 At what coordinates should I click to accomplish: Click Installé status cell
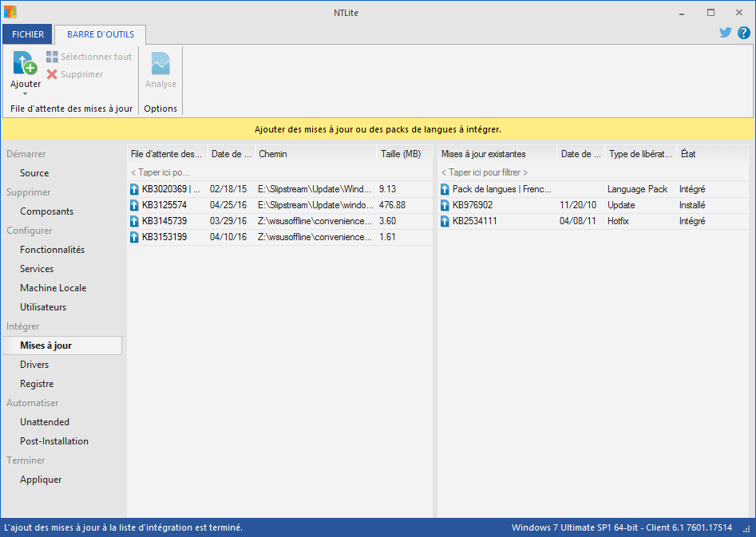coord(692,205)
